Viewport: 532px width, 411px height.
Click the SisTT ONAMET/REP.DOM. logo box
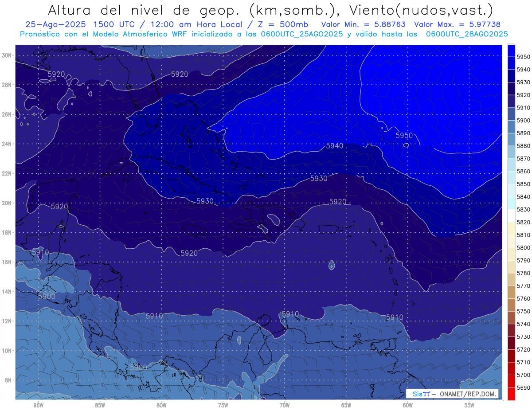[452, 394]
